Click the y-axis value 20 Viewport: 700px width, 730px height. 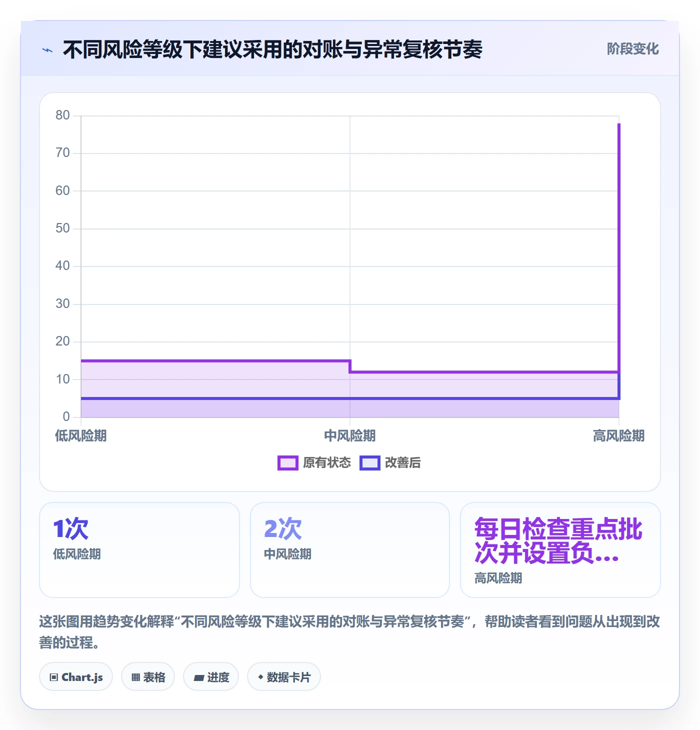coord(62,341)
